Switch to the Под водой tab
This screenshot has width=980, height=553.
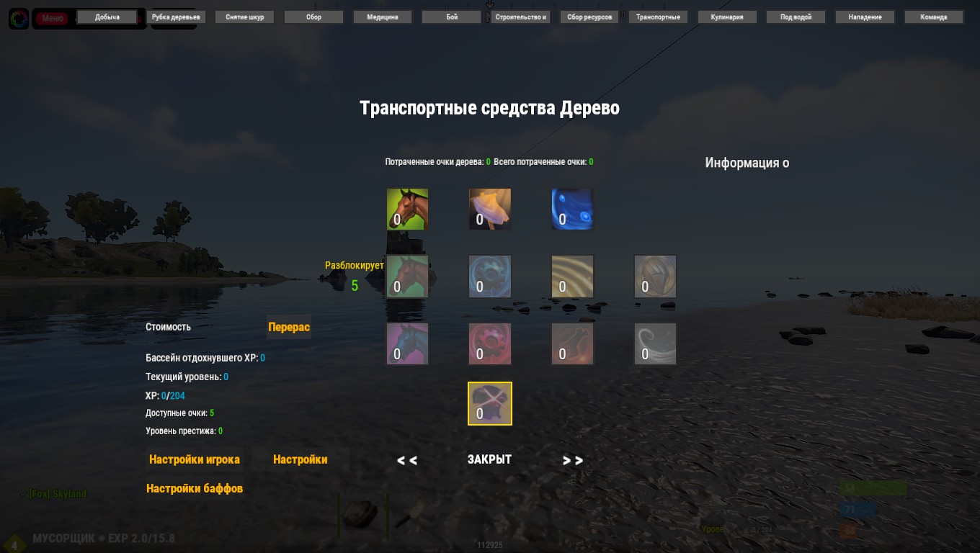pyautogui.click(x=796, y=17)
